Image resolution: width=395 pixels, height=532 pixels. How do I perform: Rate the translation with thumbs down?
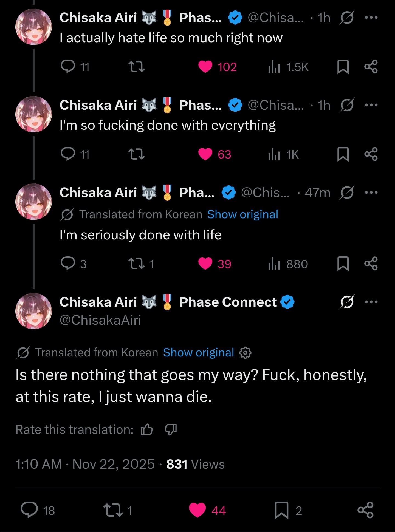171,429
